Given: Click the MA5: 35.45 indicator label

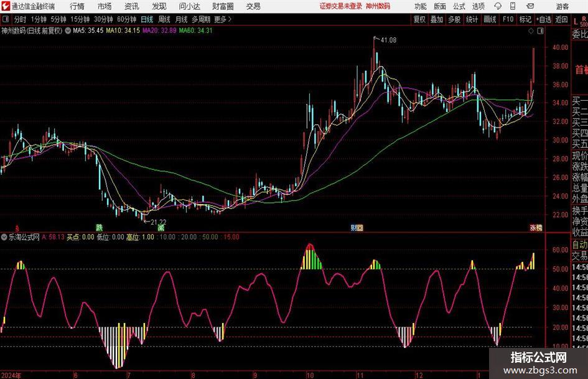Looking at the screenshot, I should [x=88, y=30].
